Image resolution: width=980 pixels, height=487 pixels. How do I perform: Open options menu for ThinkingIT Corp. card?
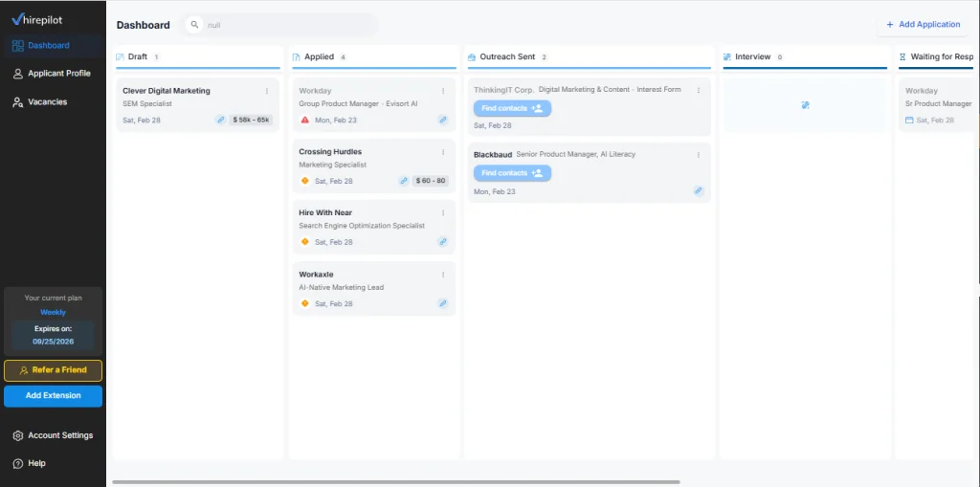click(698, 91)
